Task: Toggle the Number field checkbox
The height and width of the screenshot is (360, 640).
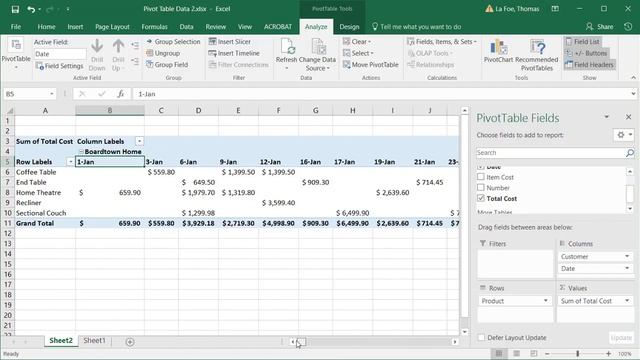Action: click(x=481, y=187)
